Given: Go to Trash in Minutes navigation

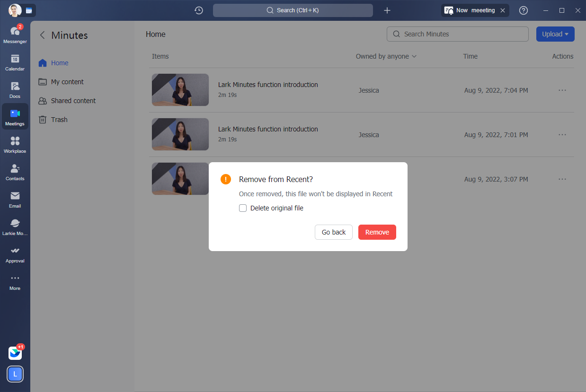Looking at the screenshot, I should pos(59,120).
